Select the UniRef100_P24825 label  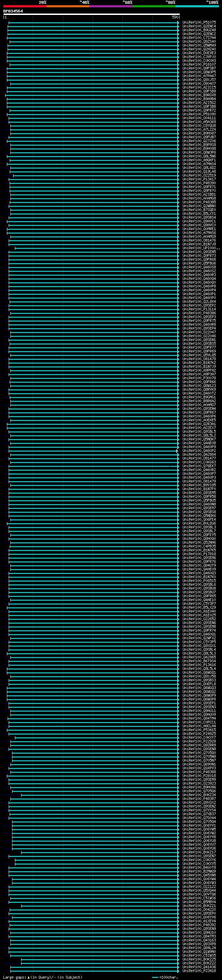(x=199, y=734)
